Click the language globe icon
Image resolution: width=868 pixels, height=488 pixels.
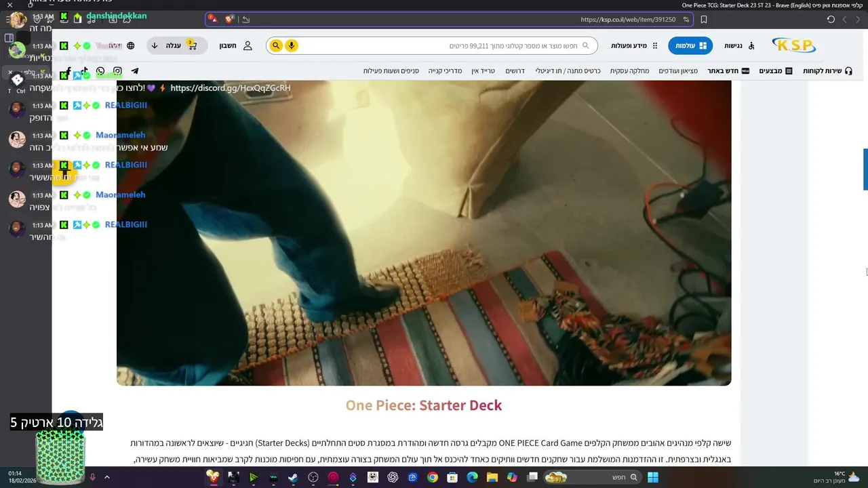131,45
